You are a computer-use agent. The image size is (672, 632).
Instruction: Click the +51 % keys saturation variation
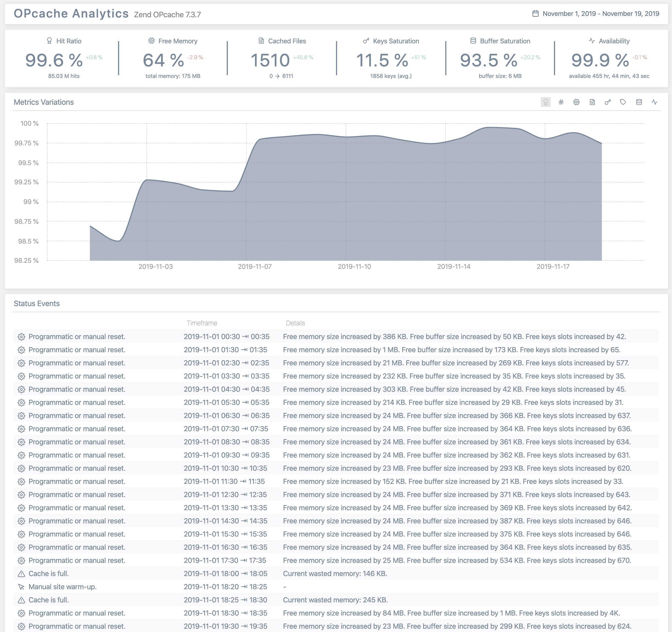tap(418, 57)
